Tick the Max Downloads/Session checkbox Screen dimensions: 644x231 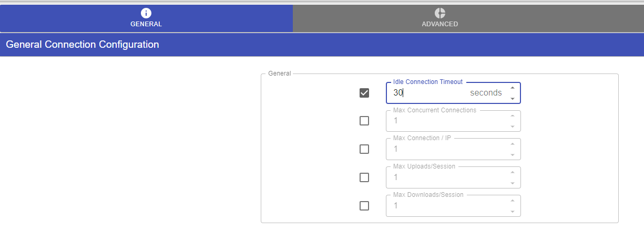click(364, 206)
